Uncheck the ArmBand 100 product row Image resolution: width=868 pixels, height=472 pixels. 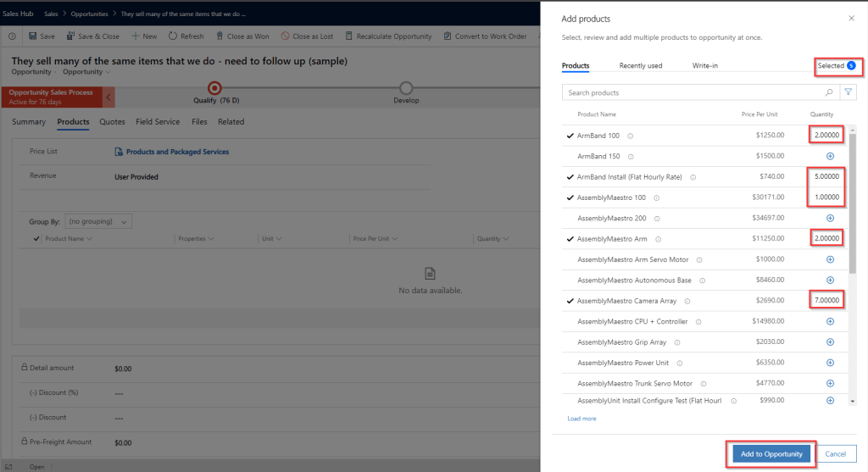click(x=570, y=136)
